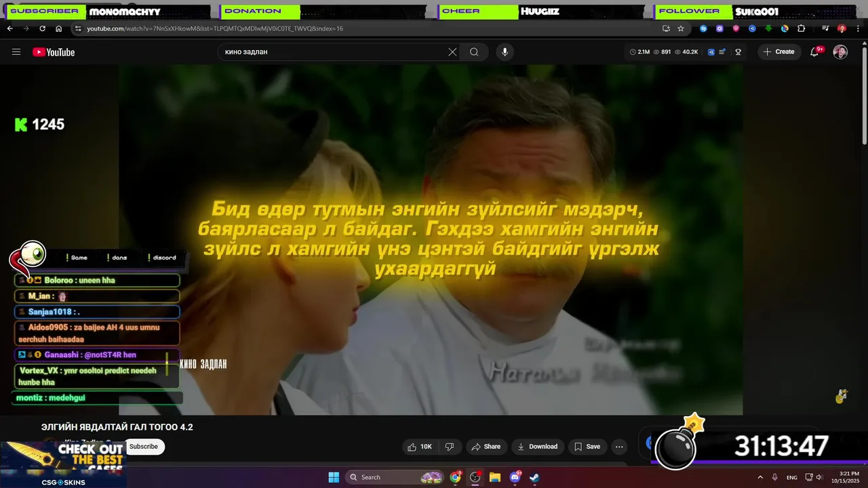Expand the system tray hidden icons chevron

(760, 477)
